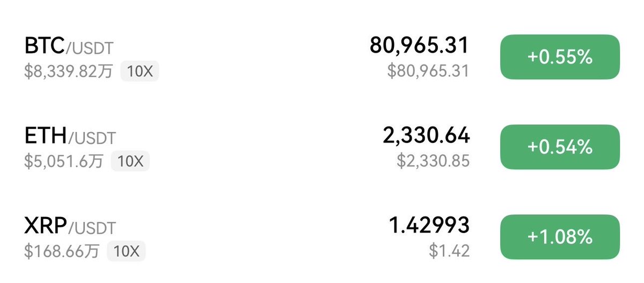Click the BTC USD value $80,965.31
Viewport: 644px width, 283px height.
pos(428,71)
